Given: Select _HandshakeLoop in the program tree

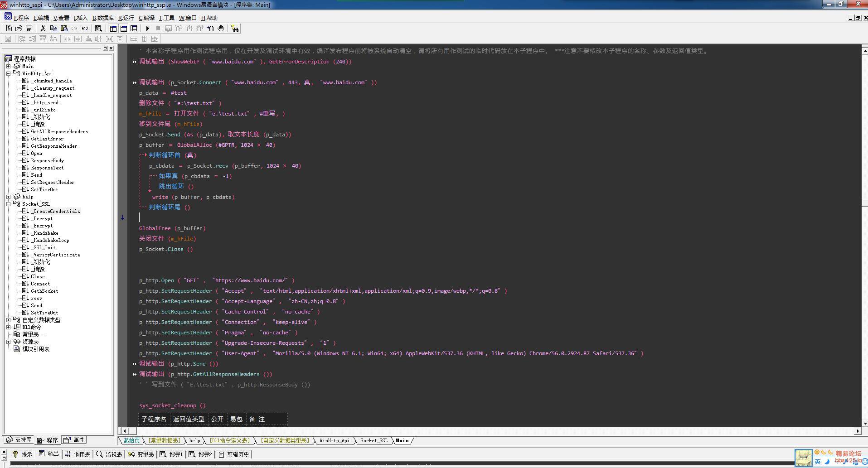Looking at the screenshot, I should [x=50, y=240].
